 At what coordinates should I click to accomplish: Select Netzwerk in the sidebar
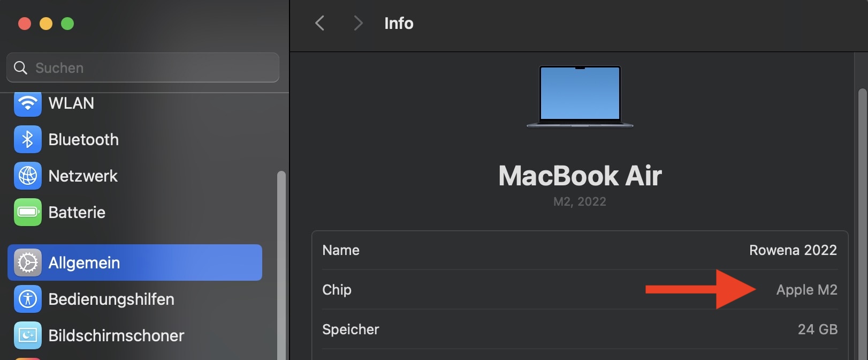[x=83, y=176]
